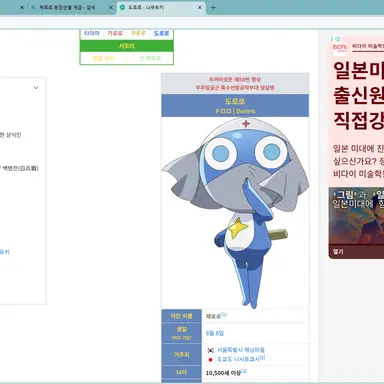The height and width of the screenshot is (384, 384).
Task: Click the advertisement illustration thumbnail
Action: click(x=356, y=216)
